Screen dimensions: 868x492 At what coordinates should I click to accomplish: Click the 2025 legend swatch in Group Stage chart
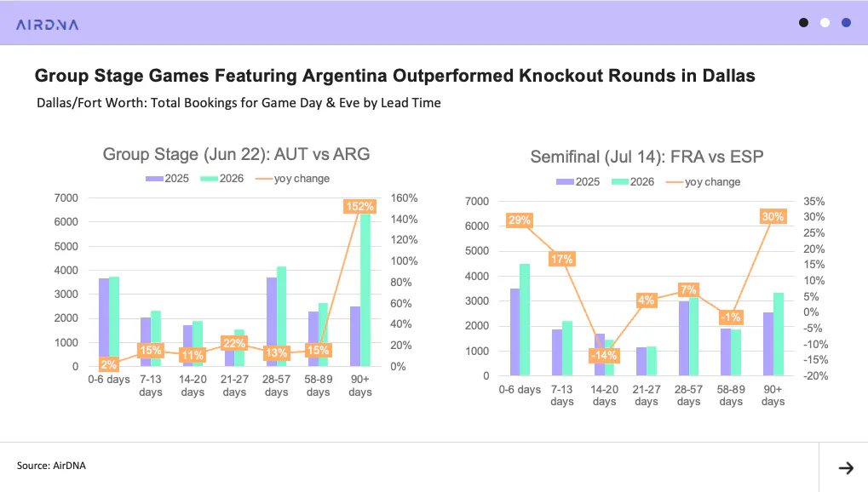pos(154,179)
